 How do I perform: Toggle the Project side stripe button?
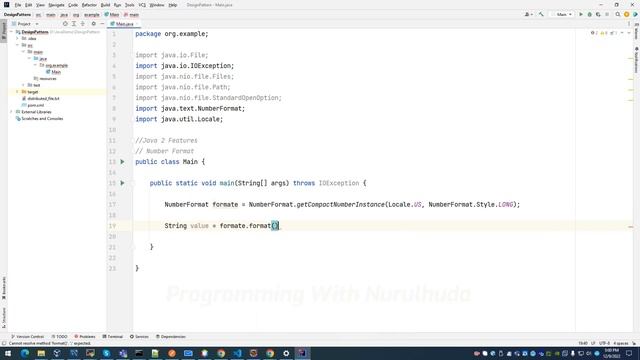[4, 31]
